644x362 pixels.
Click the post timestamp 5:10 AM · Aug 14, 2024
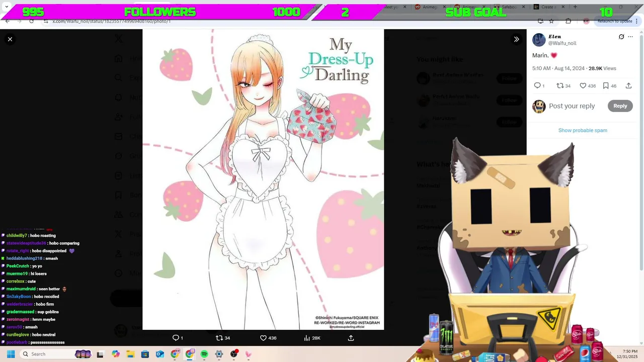(x=558, y=68)
